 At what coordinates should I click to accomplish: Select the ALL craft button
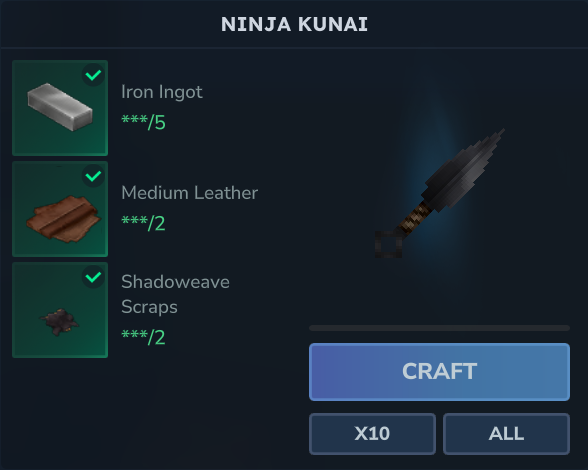point(506,434)
